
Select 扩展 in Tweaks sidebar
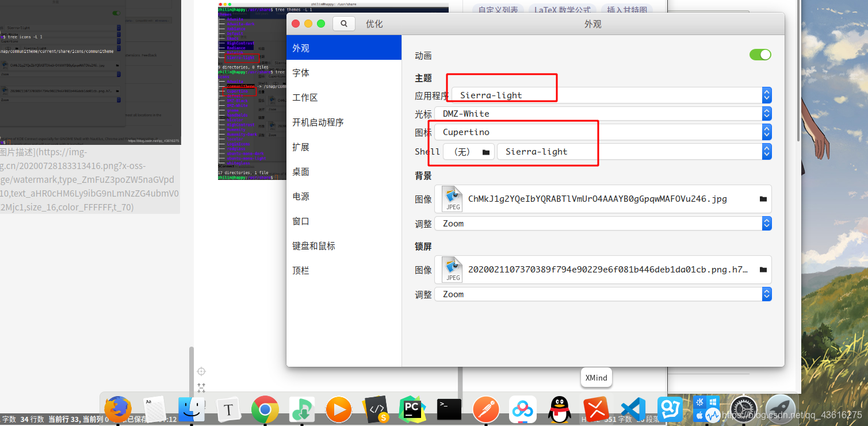point(344,147)
